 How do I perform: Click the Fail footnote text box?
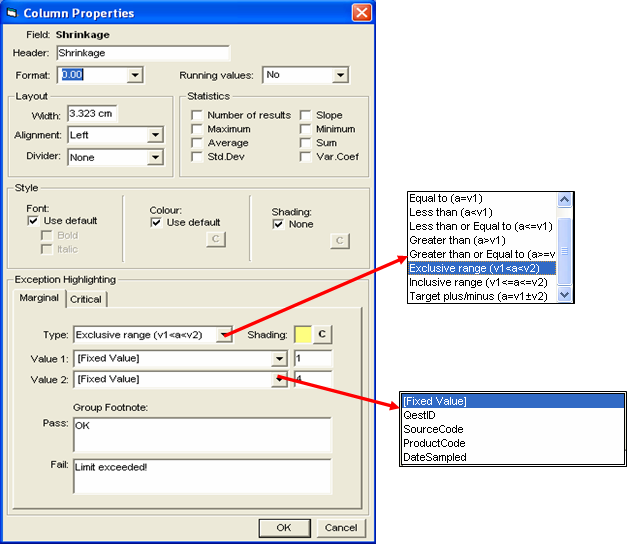201,476
